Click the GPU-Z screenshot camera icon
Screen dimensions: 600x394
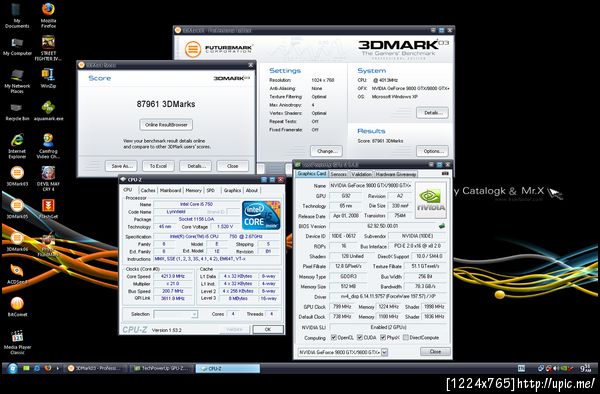(445, 174)
